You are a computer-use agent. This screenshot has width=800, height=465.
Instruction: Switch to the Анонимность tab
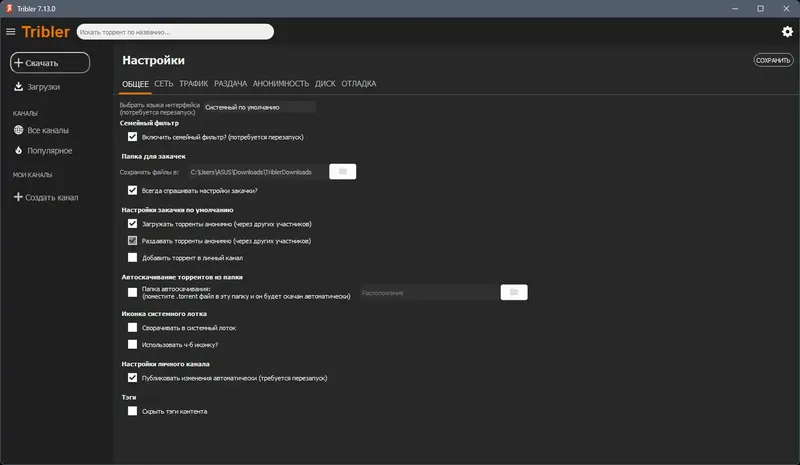tap(281, 84)
